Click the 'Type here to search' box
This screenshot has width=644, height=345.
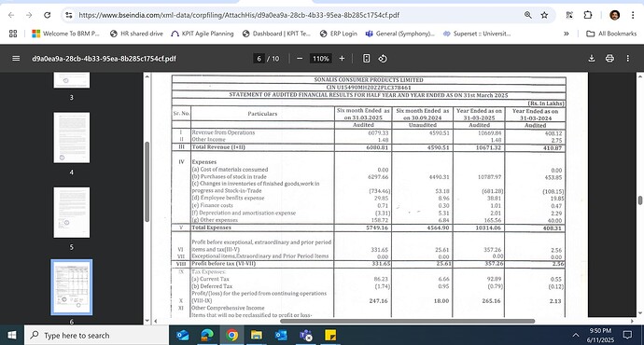coord(96,335)
